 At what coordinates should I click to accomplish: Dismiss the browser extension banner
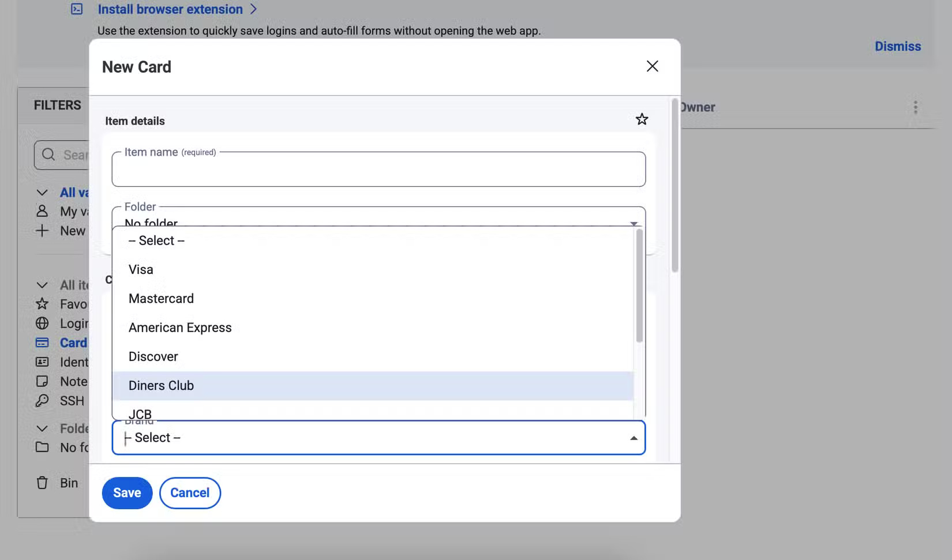[x=898, y=46]
